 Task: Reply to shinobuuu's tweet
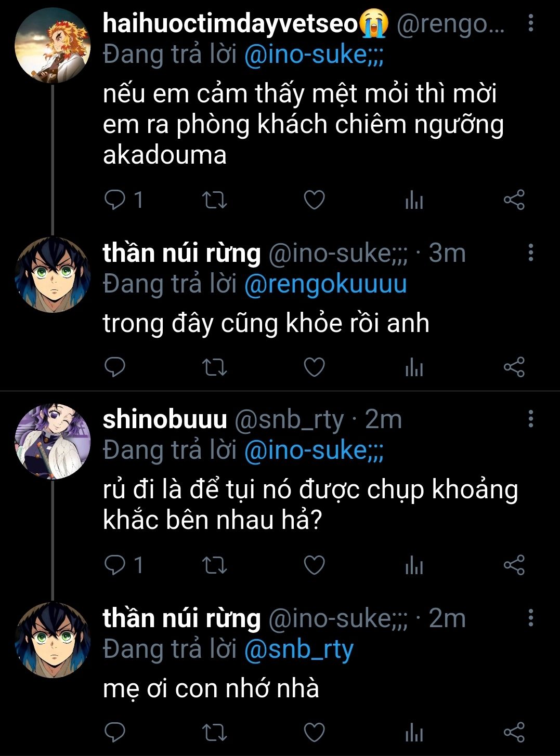pyautogui.click(x=115, y=565)
